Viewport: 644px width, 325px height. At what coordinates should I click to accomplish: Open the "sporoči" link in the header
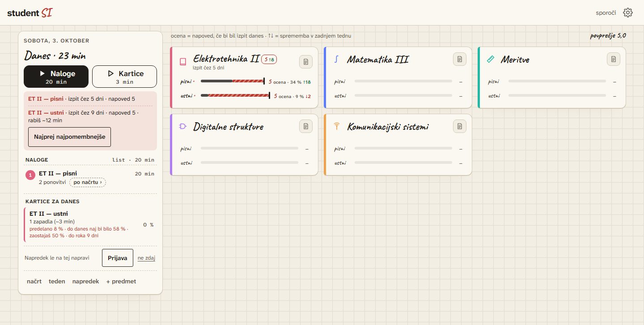tap(606, 13)
